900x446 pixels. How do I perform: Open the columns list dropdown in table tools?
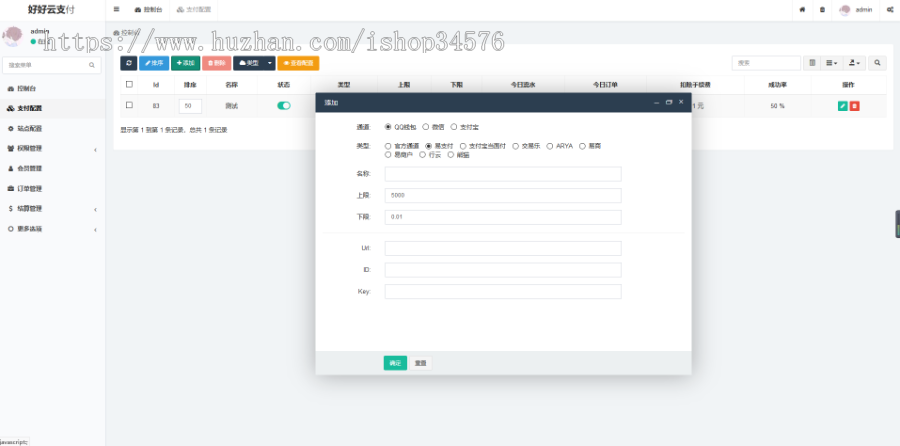pyautogui.click(x=832, y=63)
